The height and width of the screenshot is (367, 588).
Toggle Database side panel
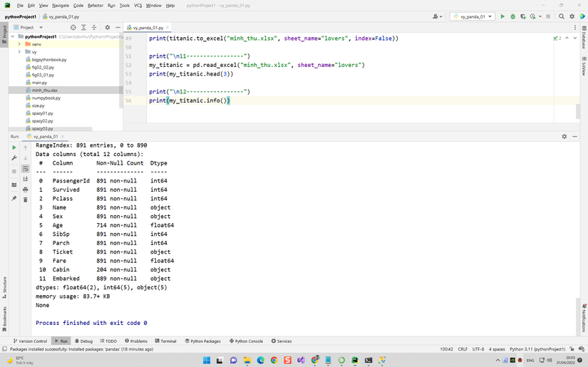coord(584,38)
